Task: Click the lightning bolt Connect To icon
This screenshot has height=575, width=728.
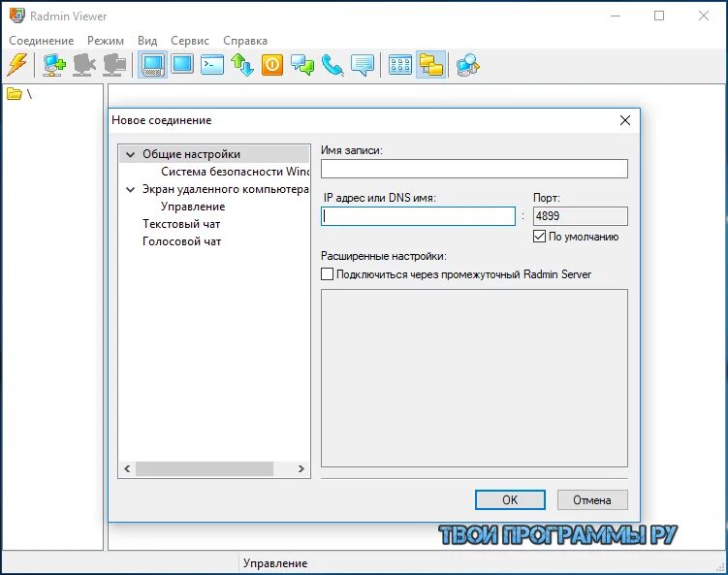Action: click(17, 64)
